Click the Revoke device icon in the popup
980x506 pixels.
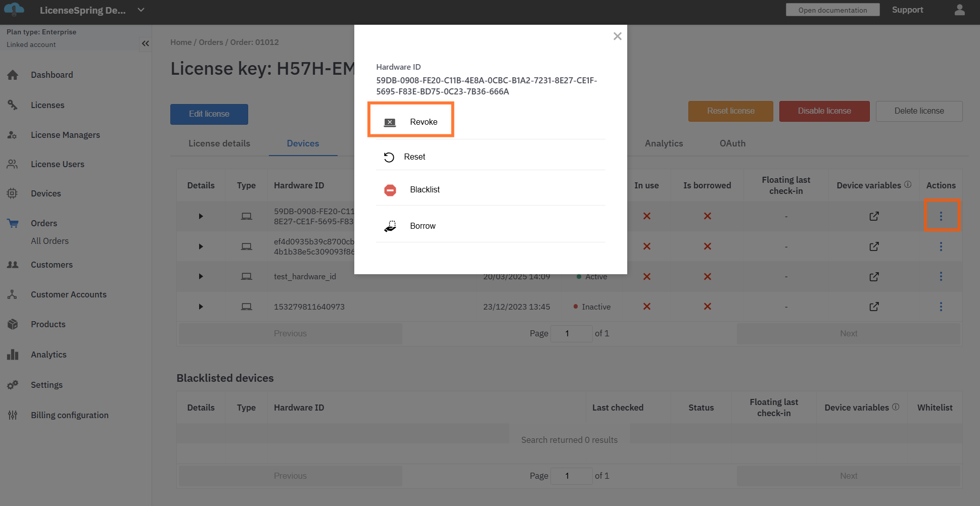click(x=390, y=122)
